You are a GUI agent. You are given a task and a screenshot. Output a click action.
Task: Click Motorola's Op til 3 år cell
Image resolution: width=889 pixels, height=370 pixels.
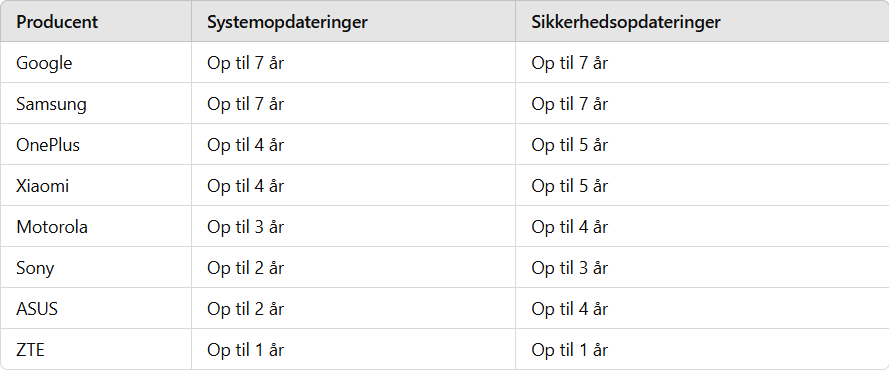(353, 227)
